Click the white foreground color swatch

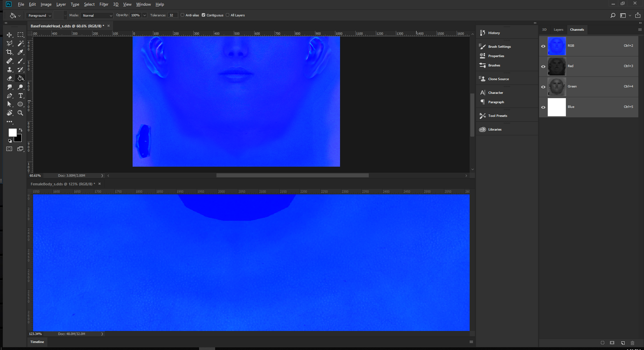(x=12, y=133)
